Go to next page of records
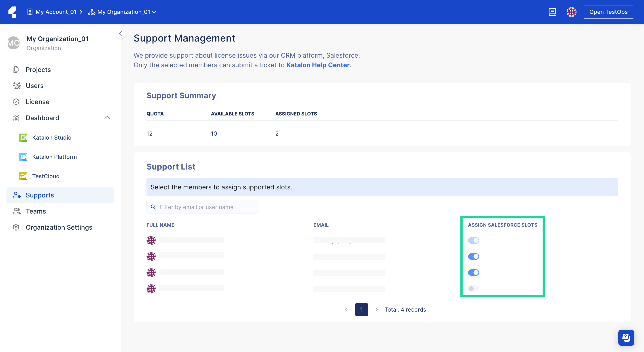 click(377, 310)
